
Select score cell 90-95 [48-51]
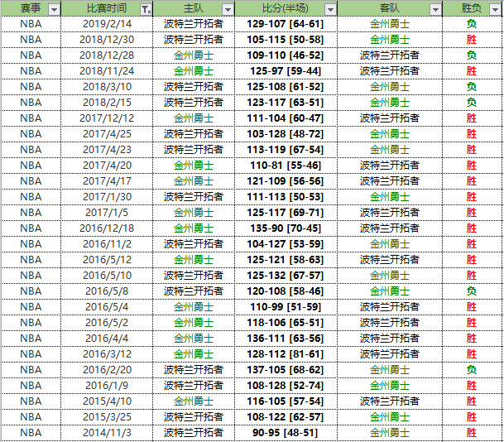(x=286, y=433)
